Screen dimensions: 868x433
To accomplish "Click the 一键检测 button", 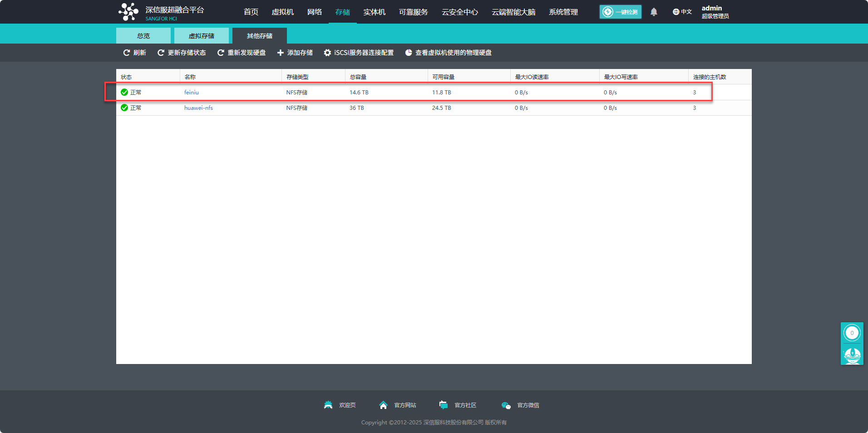I will pos(621,12).
